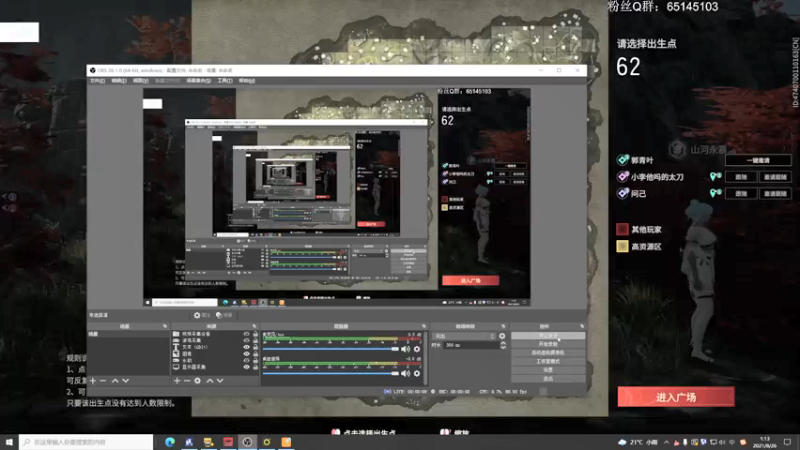
Task: Click the Windows taskbar search box
Action: [86, 442]
